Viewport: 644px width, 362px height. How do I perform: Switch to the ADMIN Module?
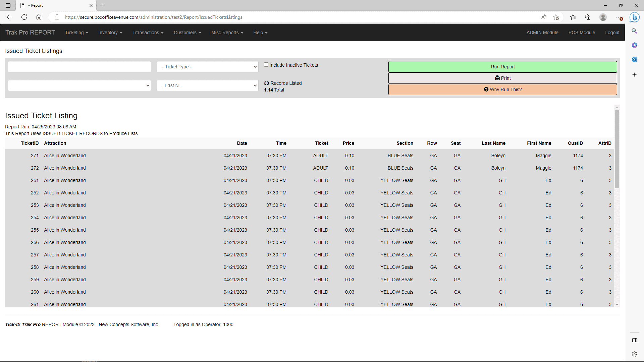click(x=542, y=33)
